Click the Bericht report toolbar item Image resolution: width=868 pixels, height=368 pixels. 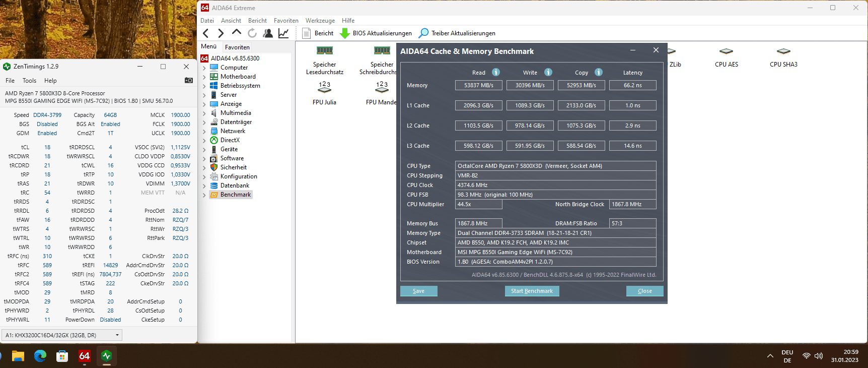318,33
